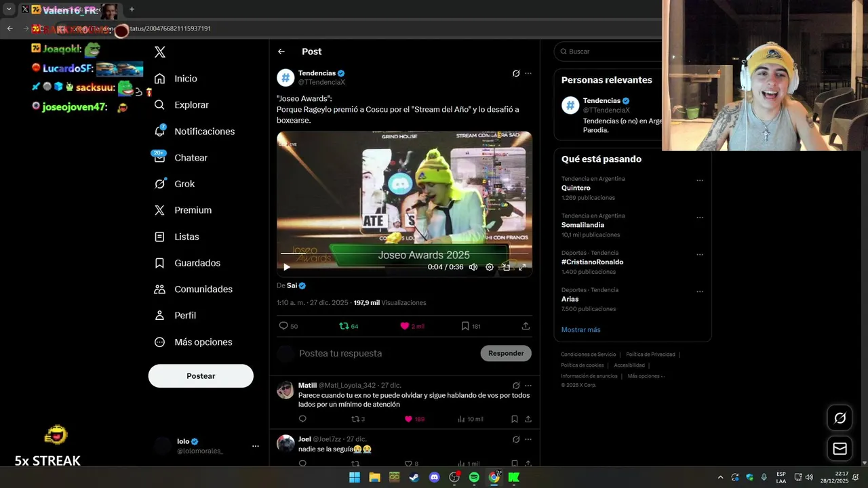Screen dimensions: 868x488
Task: Open the Tendencias profile avatar on post
Action: pyautogui.click(x=285, y=78)
